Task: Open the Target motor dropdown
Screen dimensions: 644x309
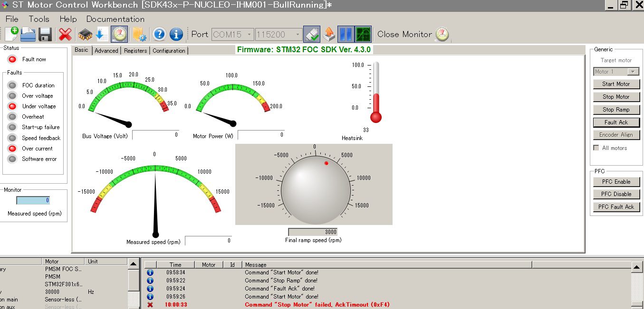Action: coord(616,72)
